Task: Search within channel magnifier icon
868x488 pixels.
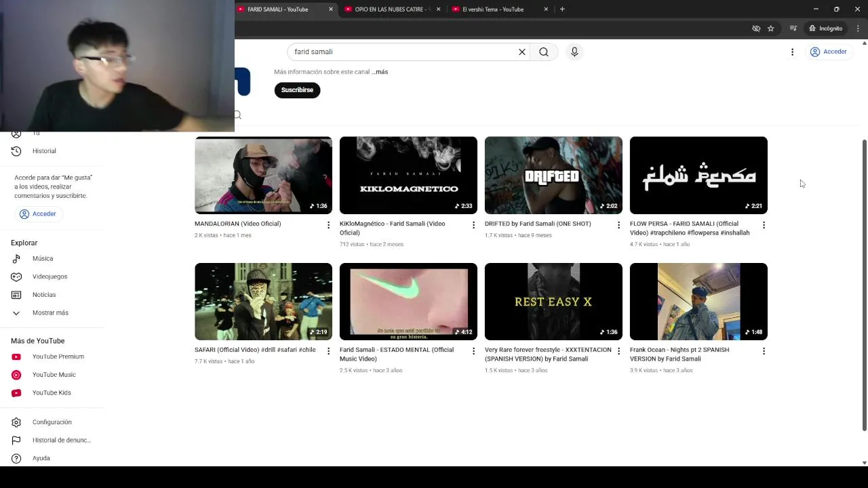Action: 238,115
